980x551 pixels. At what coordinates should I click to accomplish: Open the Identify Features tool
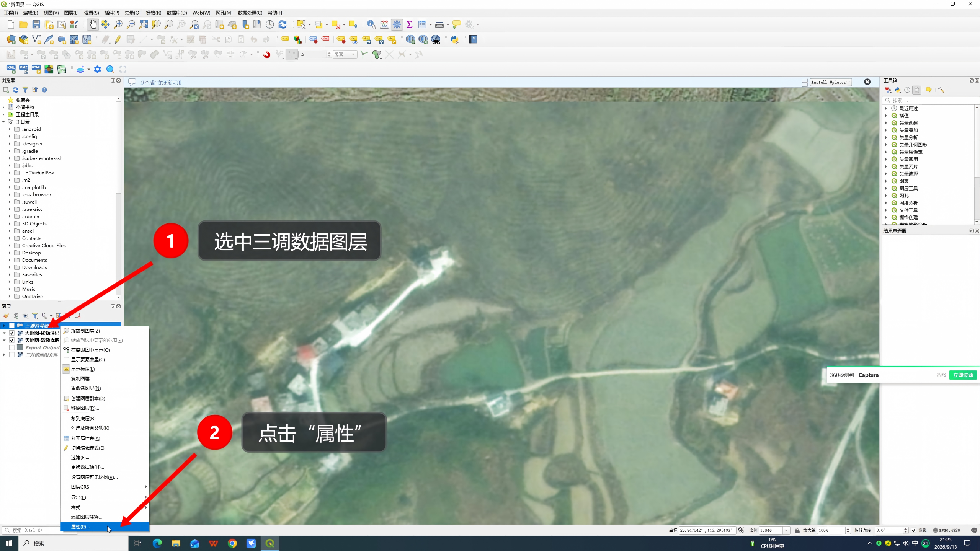click(371, 24)
